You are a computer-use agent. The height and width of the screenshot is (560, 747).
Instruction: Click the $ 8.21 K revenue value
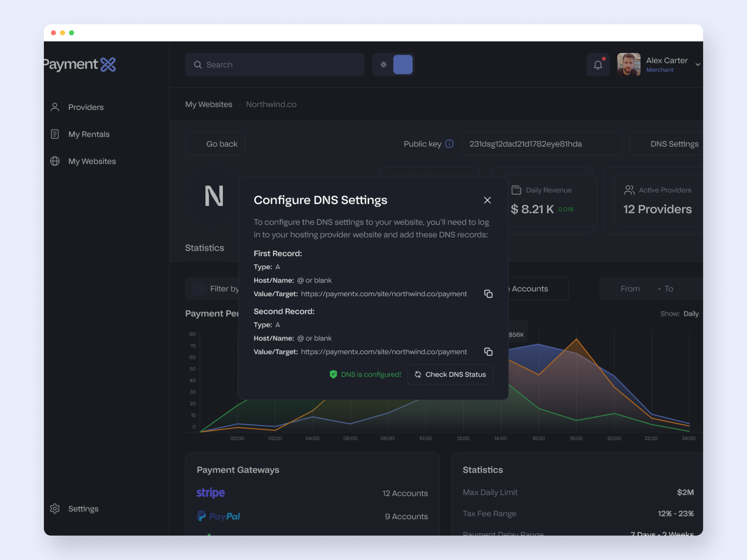(x=532, y=209)
